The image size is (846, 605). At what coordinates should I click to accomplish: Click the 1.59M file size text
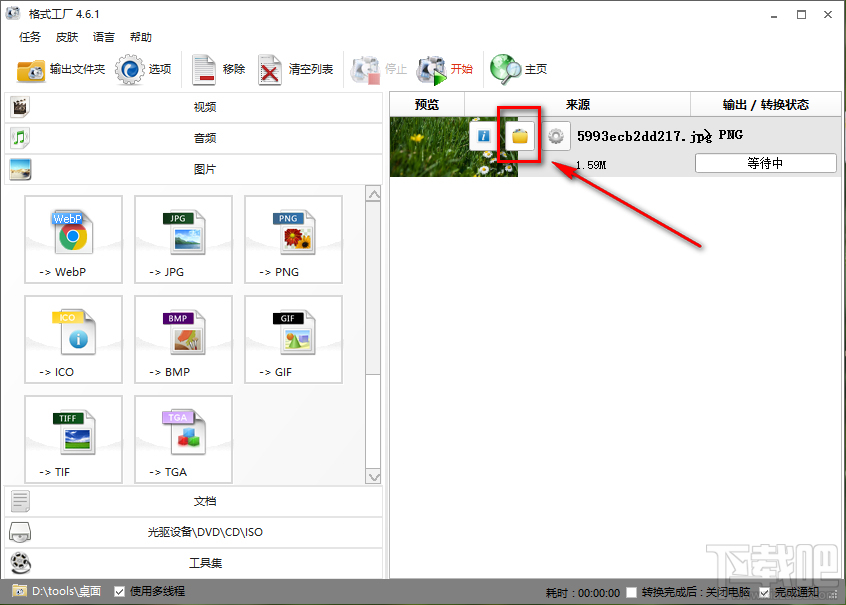[x=590, y=165]
